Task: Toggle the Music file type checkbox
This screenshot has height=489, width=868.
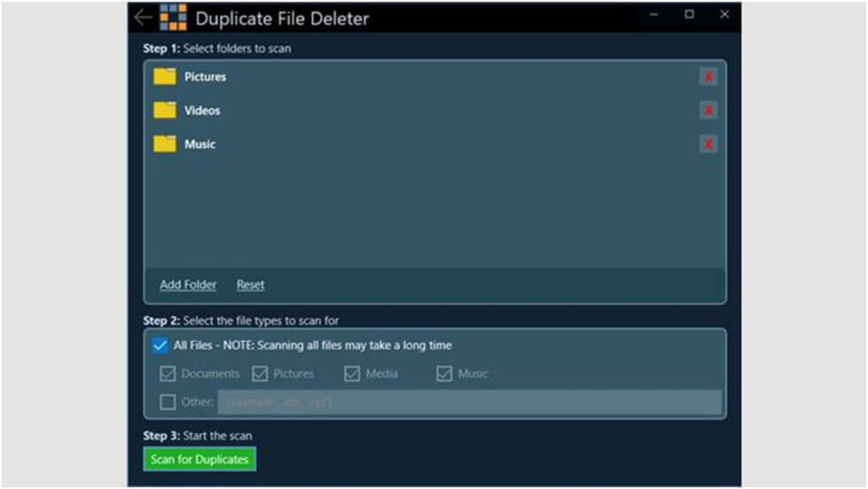Action: click(x=444, y=374)
